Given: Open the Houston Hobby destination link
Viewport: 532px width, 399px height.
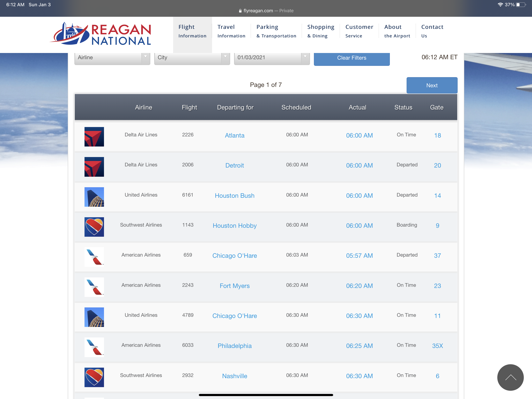Looking at the screenshot, I should coord(234,226).
